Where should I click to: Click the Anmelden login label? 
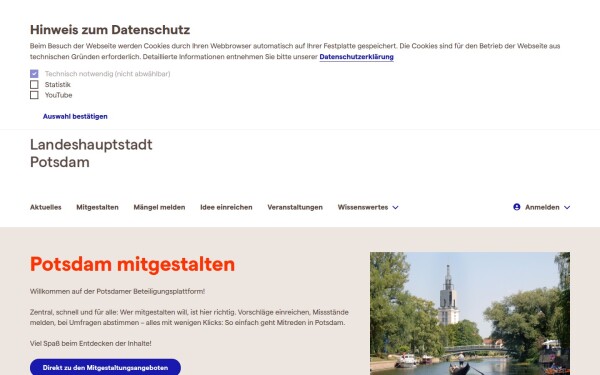tap(542, 207)
